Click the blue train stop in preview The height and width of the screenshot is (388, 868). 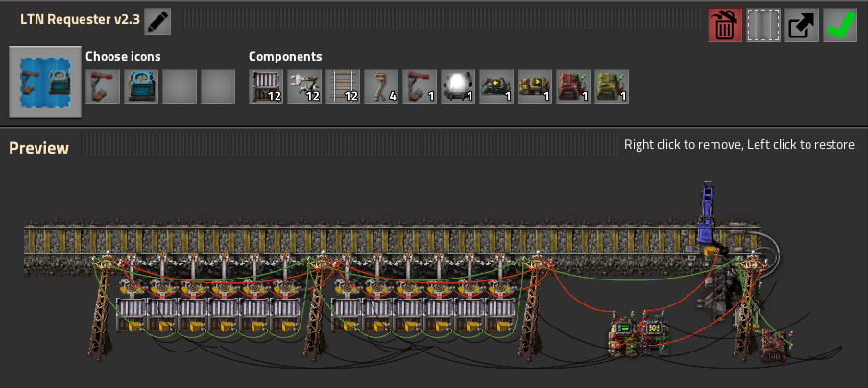[707, 216]
